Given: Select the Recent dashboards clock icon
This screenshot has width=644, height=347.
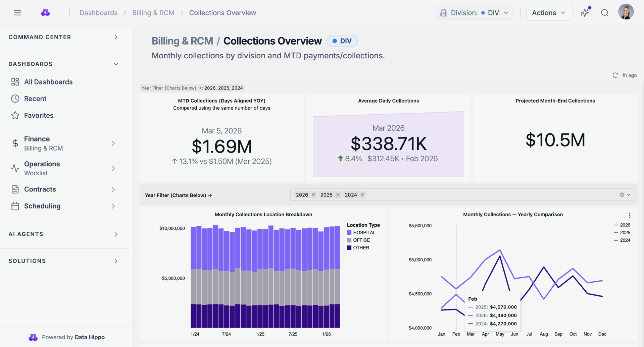Looking at the screenshot, I should click(x=15, y=98).
